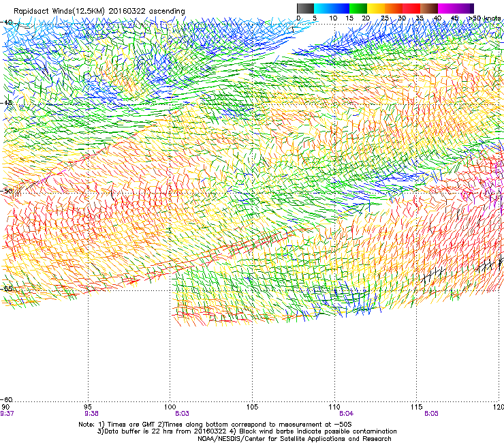Screen dimensions: 504x443
Task: Click the 9:38 pass time label
Action: tap(92, 414)
